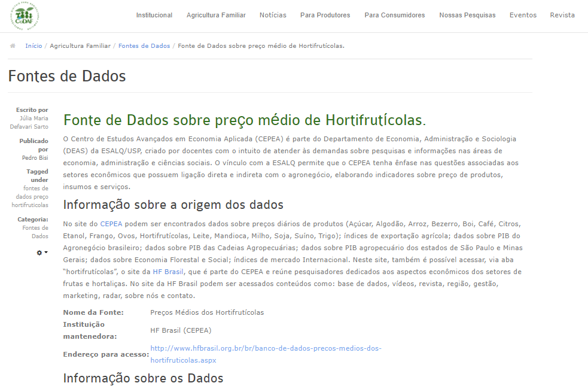Go to Eventos page
The height and width of the screenshot is (389, 588).
point(523,16)
